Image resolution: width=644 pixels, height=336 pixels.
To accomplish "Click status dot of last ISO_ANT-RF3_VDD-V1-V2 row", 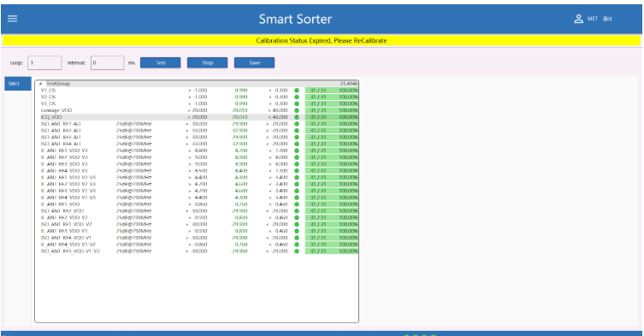I will (x=297, y=251).
